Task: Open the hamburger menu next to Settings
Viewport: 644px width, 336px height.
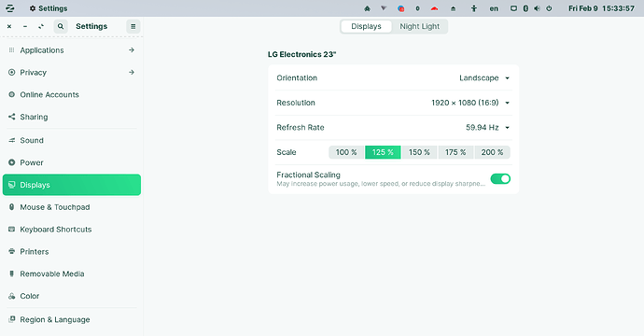Action: coord(133,26)
